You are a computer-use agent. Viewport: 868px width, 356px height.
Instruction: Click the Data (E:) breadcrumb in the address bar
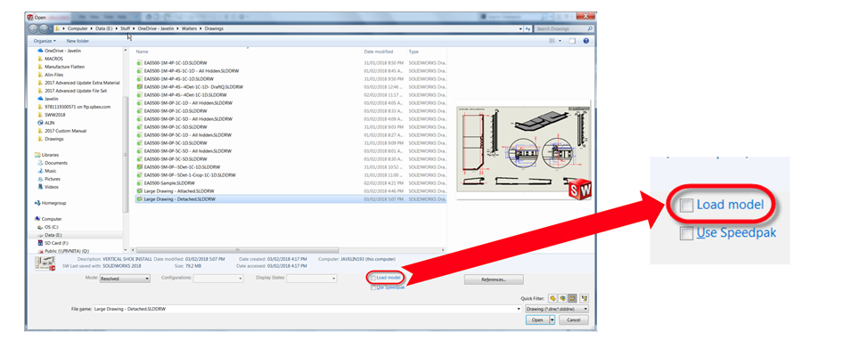pos(104,28)
